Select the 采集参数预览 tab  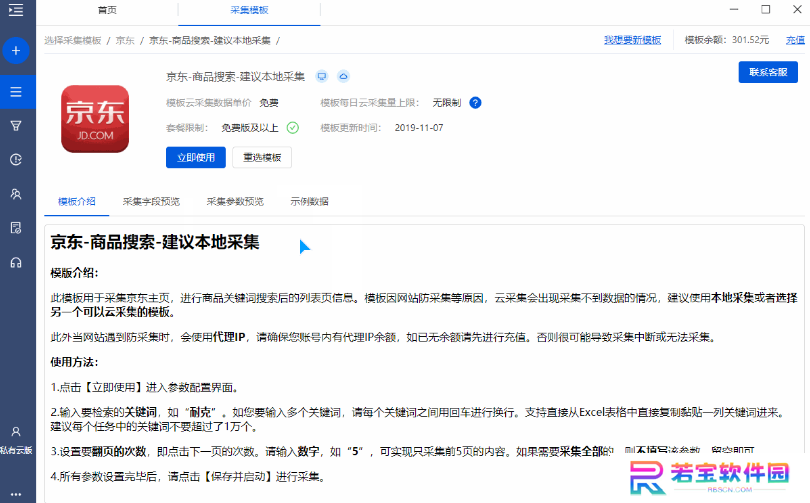pyautogui.click(x=235, y=201)
